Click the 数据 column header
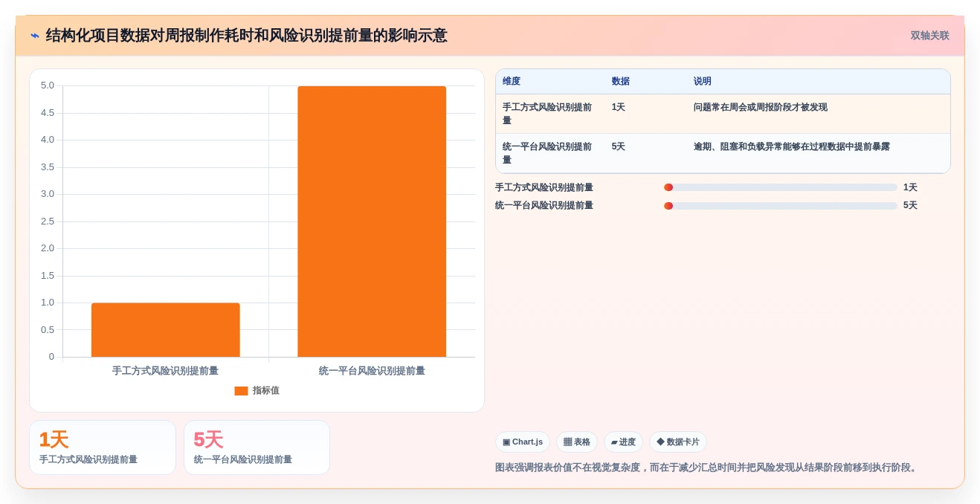 pyautogui.click(x=621, y=82)
